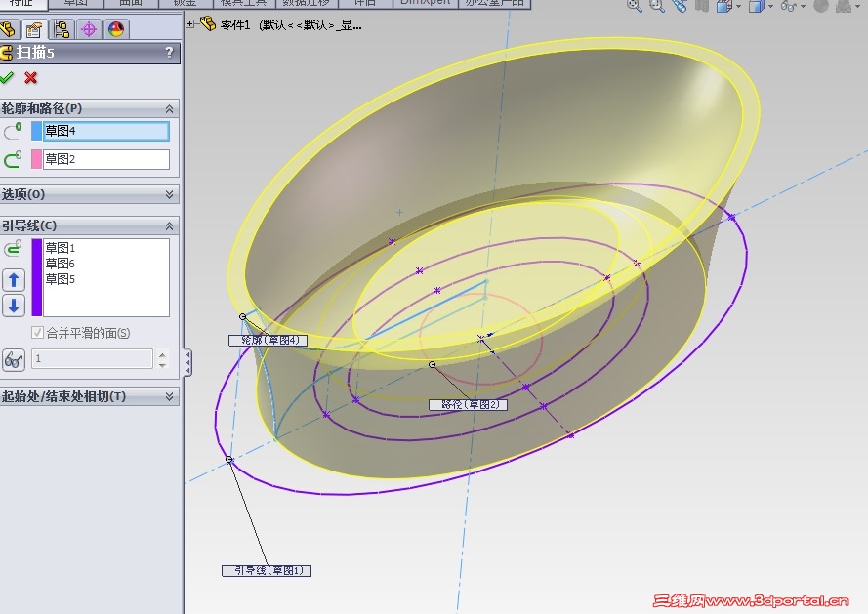Select 草图5 in guide curves list
Screen dimensions: 868x614
(x=60, y=278)
